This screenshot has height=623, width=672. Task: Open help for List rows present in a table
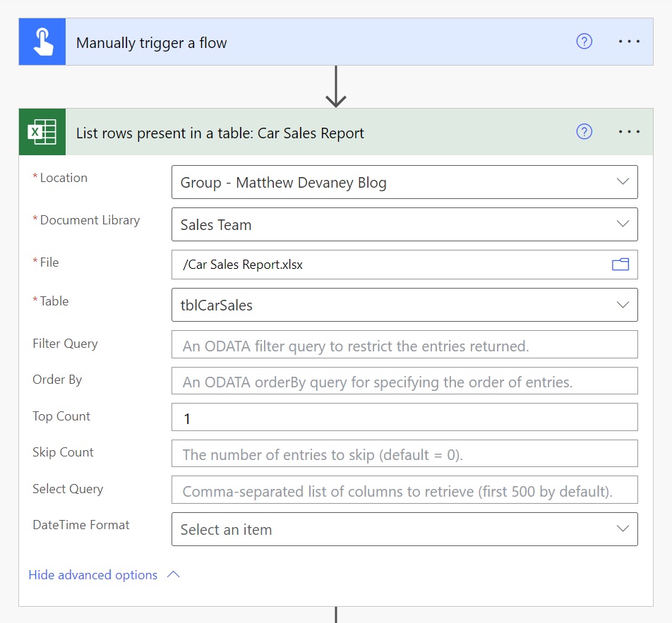pos(584,131)
